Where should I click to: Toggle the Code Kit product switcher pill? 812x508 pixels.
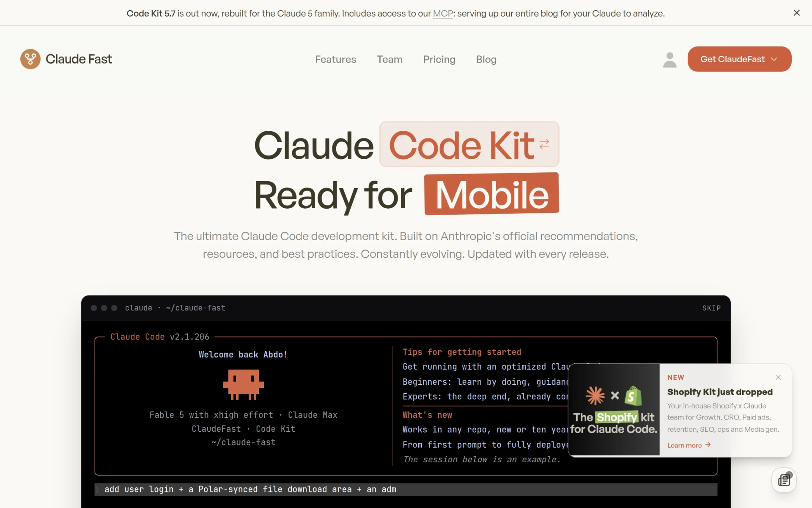tap(469, 144)
